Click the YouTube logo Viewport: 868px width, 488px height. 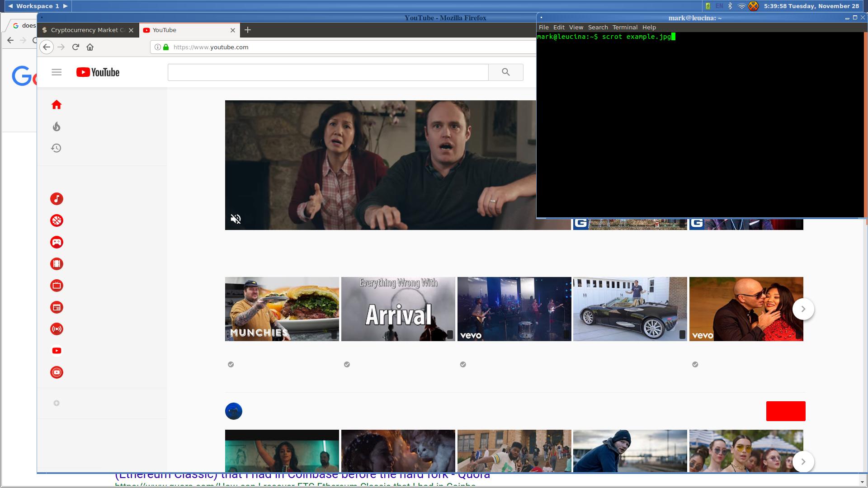(98, 72)
